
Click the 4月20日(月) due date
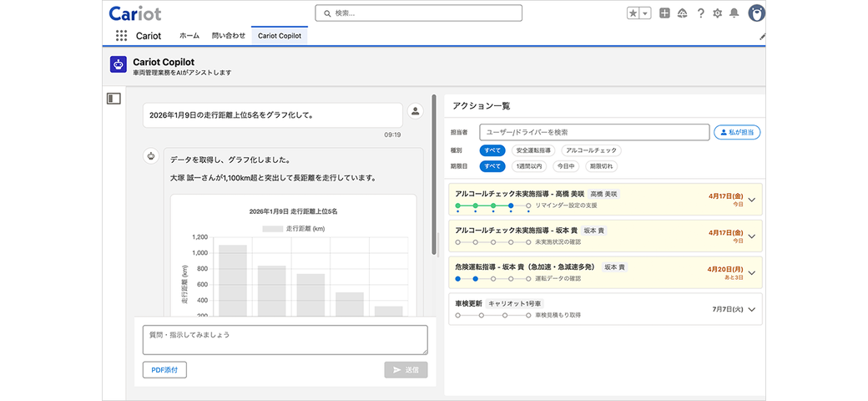[725, 269]
